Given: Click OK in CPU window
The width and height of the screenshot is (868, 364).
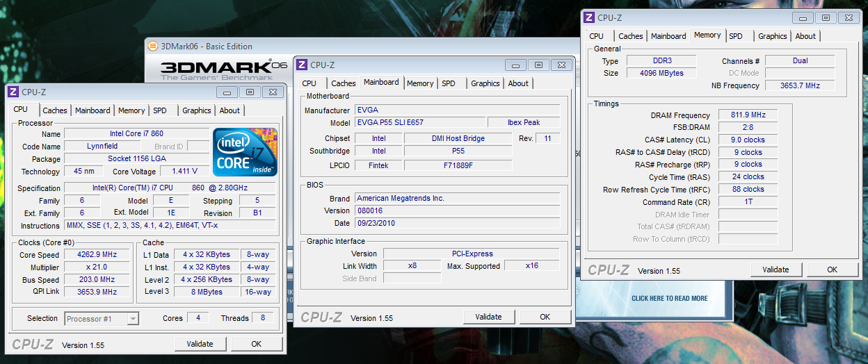Looking at the screenshot, I should pos(257,344).
